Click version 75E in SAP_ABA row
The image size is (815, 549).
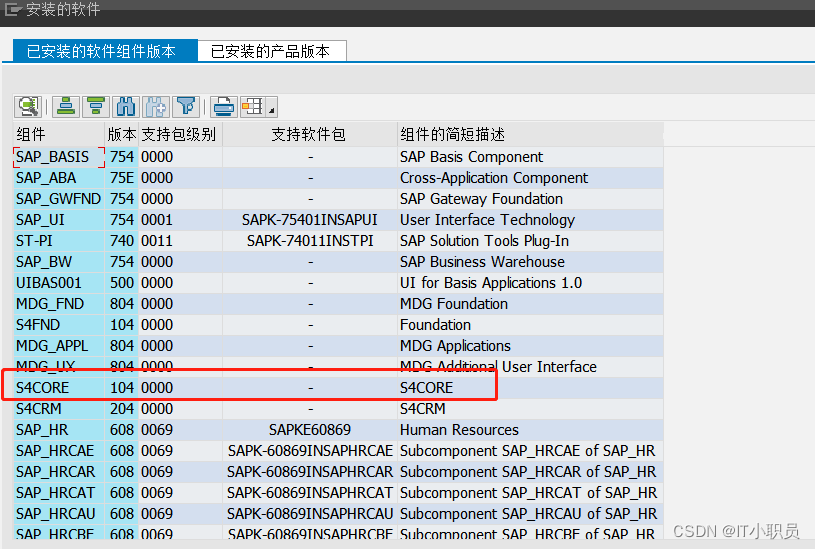(x=122, y=178)
